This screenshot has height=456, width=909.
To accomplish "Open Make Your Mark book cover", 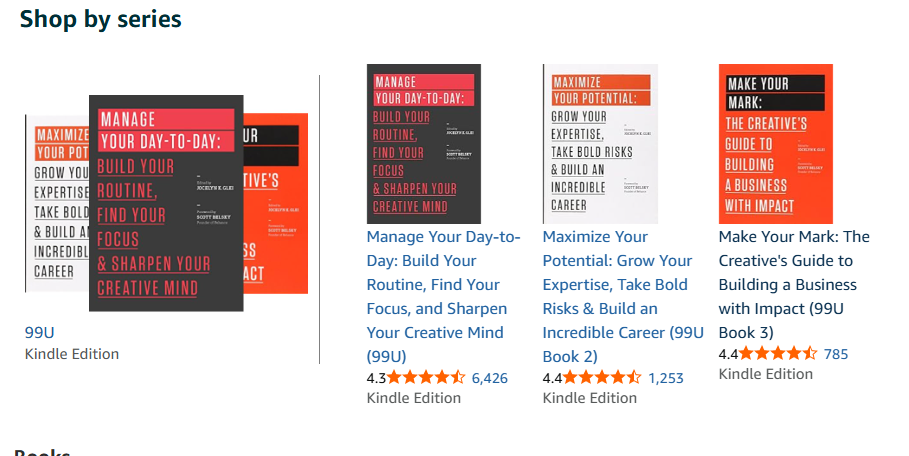I will click(776, 144).
